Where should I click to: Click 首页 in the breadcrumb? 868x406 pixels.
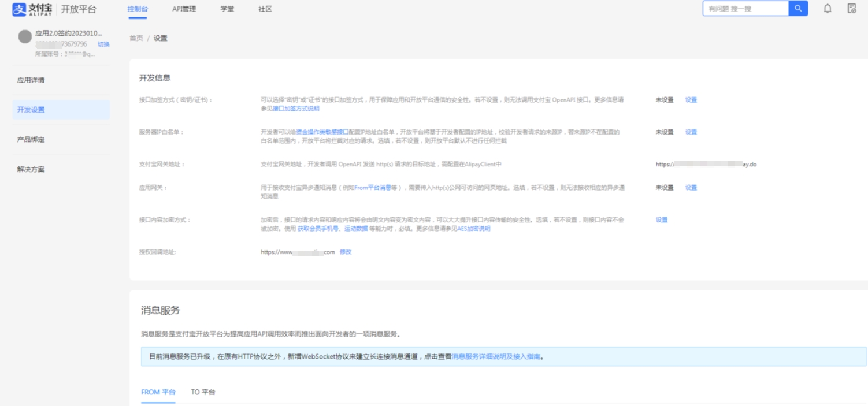click(x=136, y=38)
